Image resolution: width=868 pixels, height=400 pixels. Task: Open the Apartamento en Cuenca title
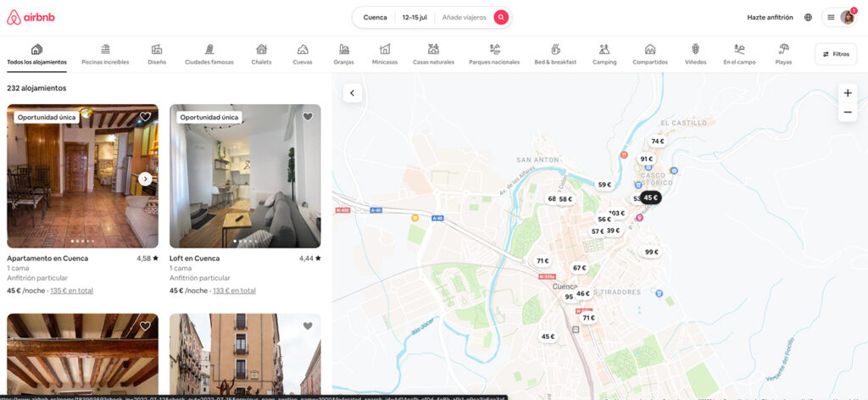tap(47, 258)
